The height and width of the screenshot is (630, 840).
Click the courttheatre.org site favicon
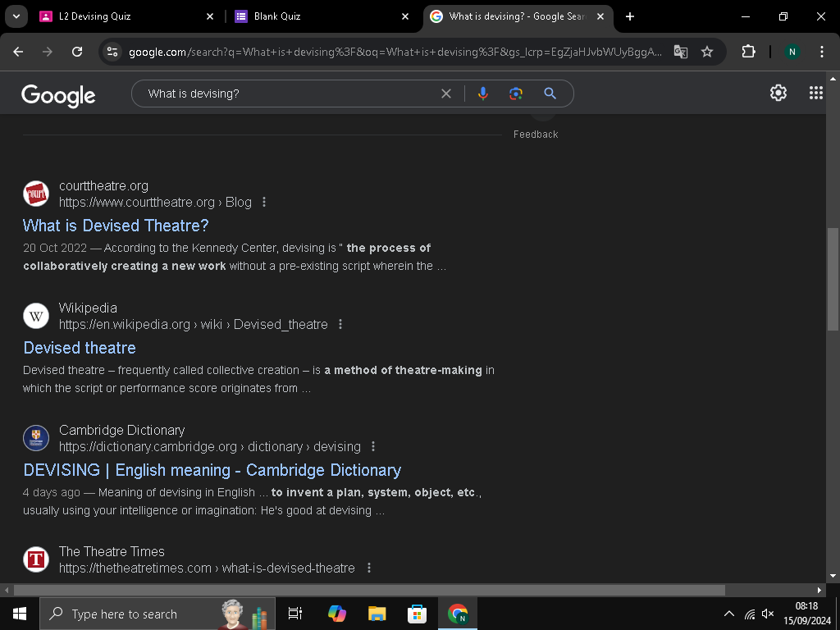pos(36,194)
